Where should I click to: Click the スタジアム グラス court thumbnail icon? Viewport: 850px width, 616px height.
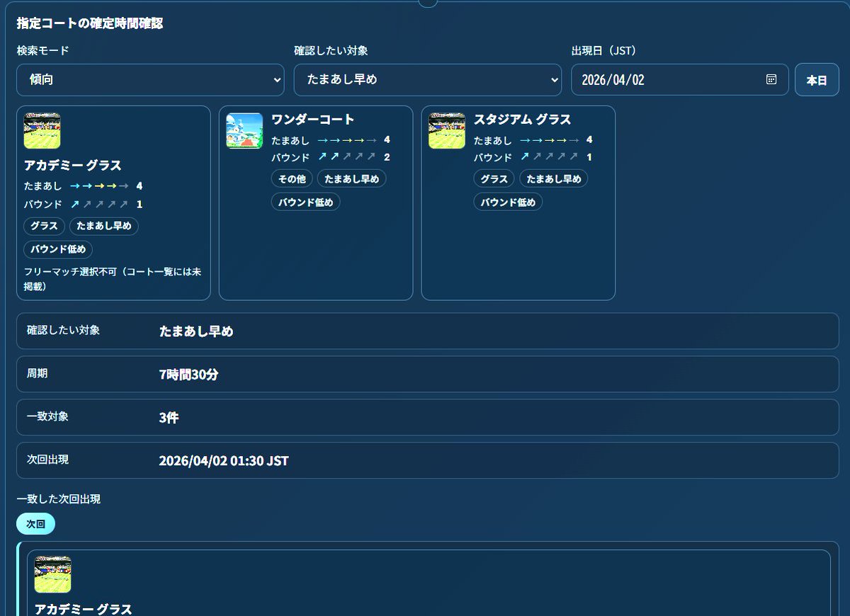(447, 130)
